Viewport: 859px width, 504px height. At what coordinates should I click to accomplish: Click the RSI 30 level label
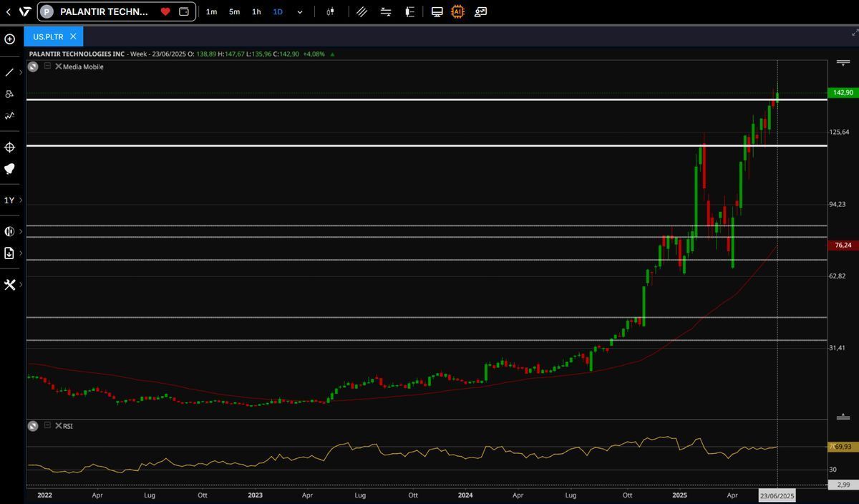(x=833, y=470)
